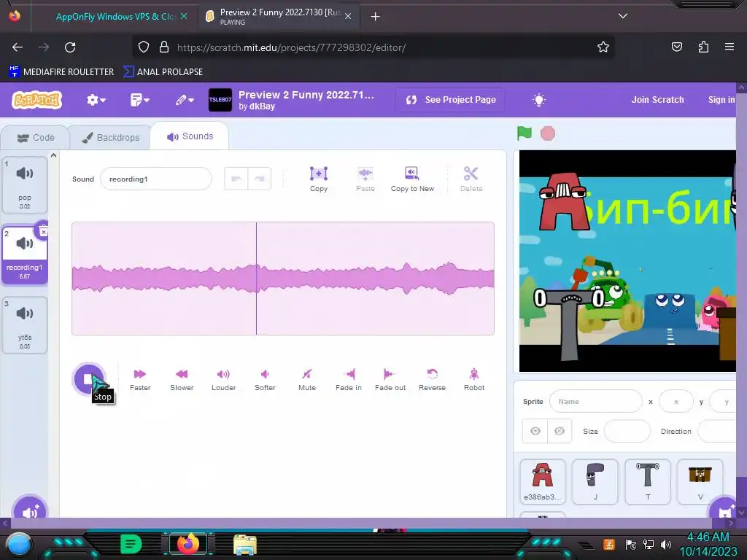The width and height of the screenshot is (747, 560).
Task: Select the recording1 sound tile
Action: click(25, 255)
